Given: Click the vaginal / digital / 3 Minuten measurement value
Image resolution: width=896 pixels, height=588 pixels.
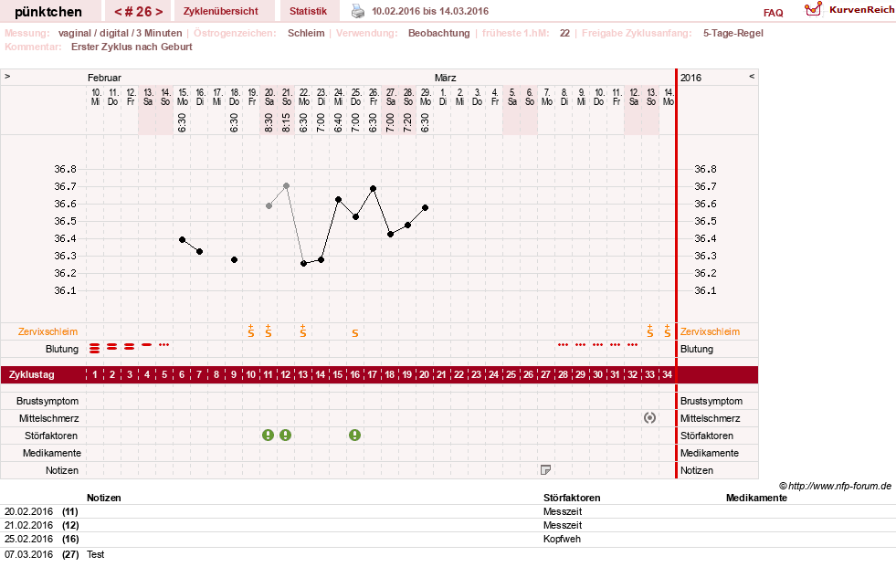Looking at the screenshot, I should click(x=120, y=33).
